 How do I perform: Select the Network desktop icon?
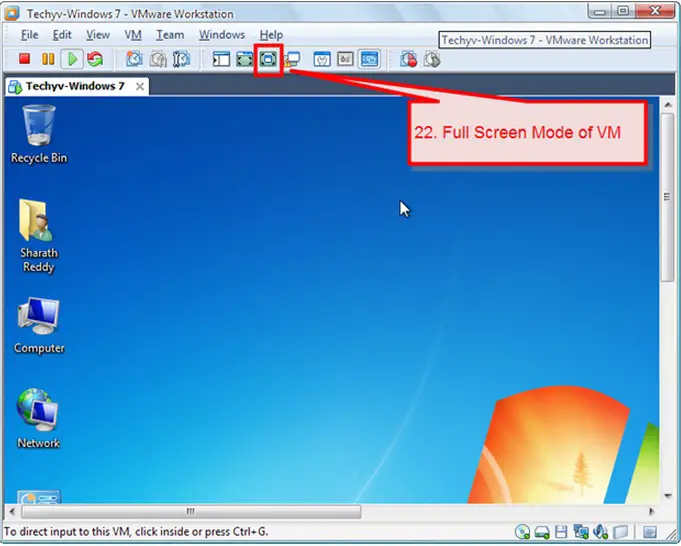[x=38, y=418]
